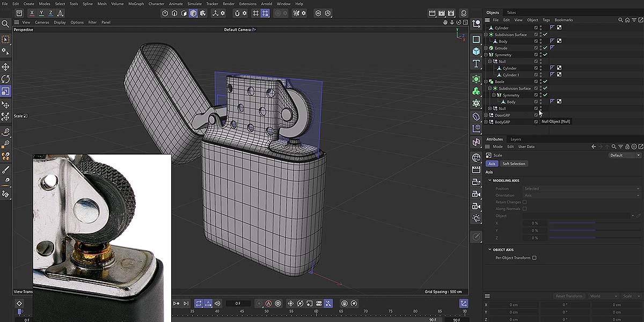Viewport: 644px width, 322px height.
Task: Open the viewport Display menu
Action: [60, 23]
